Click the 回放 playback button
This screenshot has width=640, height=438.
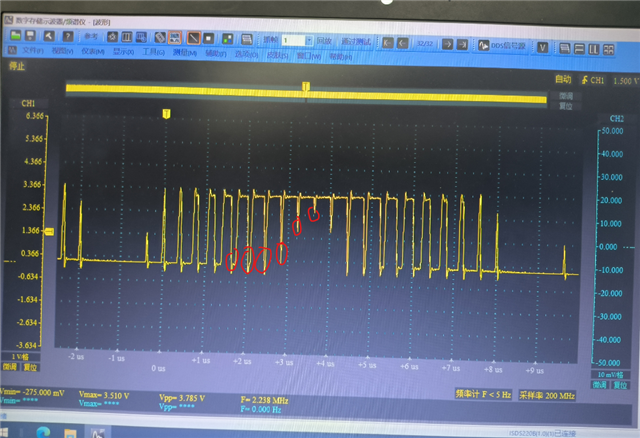tap(324, 41)
